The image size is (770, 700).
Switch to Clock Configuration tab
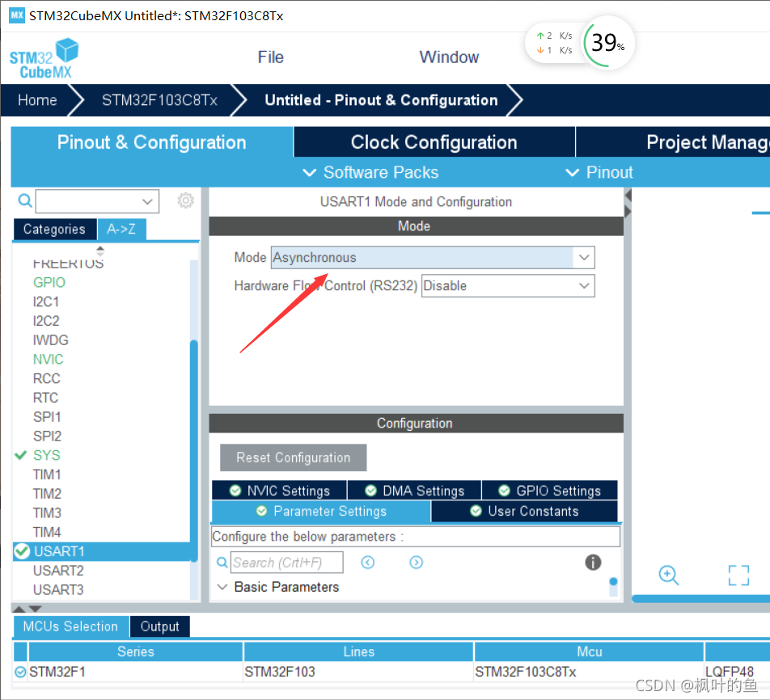point(434,142)
